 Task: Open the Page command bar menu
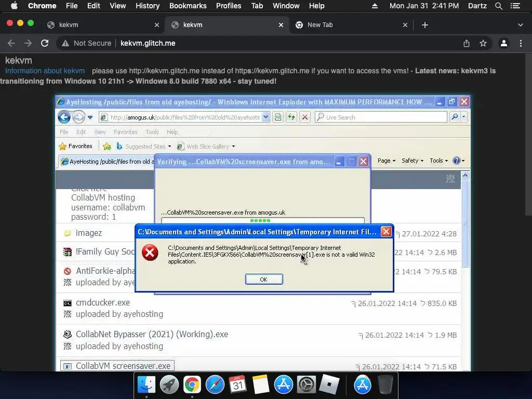click(386, 161)
